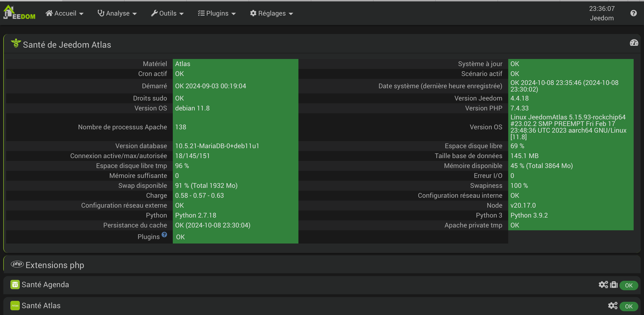Click the help question mark icon
This screenshot has width=644, height=315.
pos(633,13)
